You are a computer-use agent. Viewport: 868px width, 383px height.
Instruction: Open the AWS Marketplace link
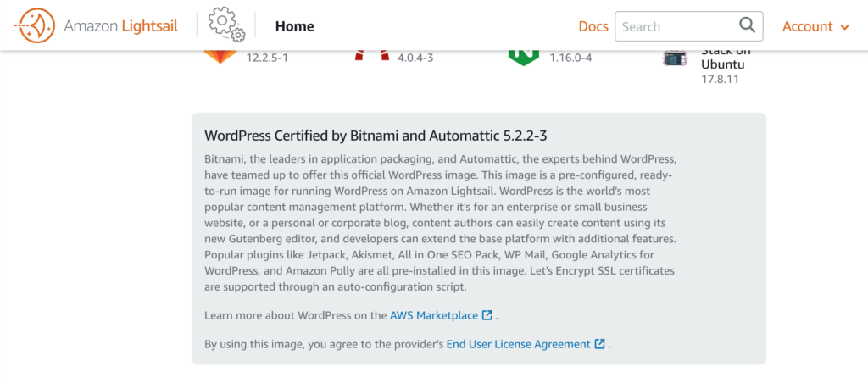[433, 315]
